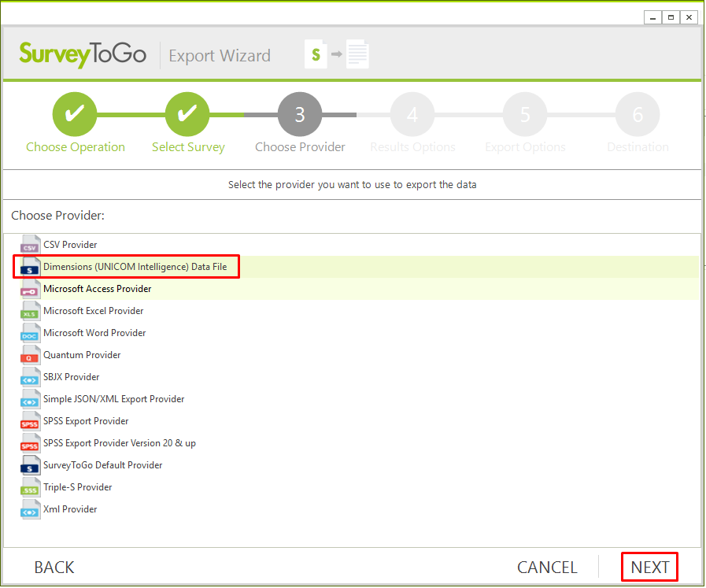Click the Microsoft Excel Provider XLS icon
Image resolution: width=706 pixels, height=588 pixels.
tap(30, 311)
